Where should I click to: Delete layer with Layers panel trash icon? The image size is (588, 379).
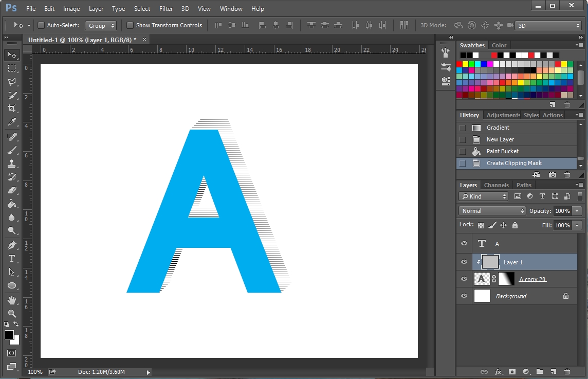pyautogui.click(x=567, y=372)
